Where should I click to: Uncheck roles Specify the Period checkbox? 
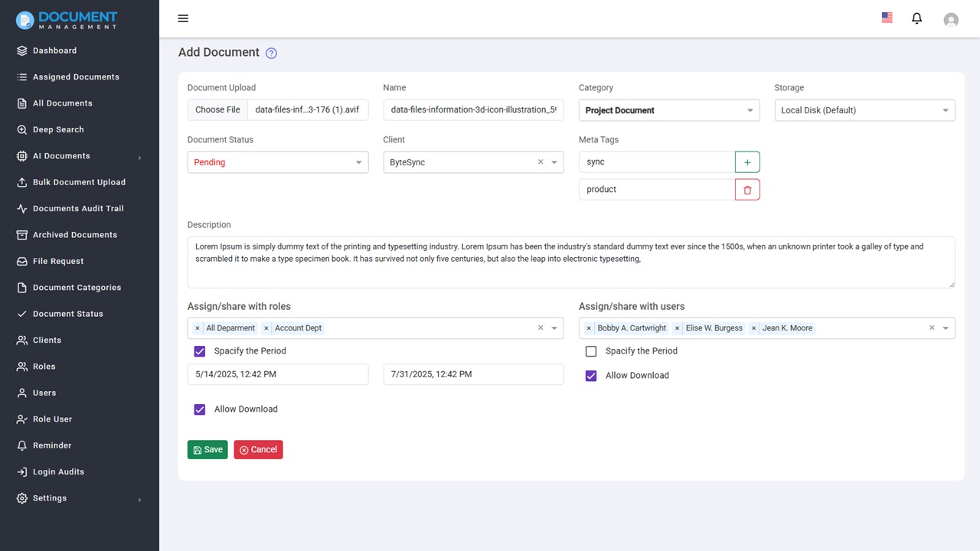coord(200,351)
